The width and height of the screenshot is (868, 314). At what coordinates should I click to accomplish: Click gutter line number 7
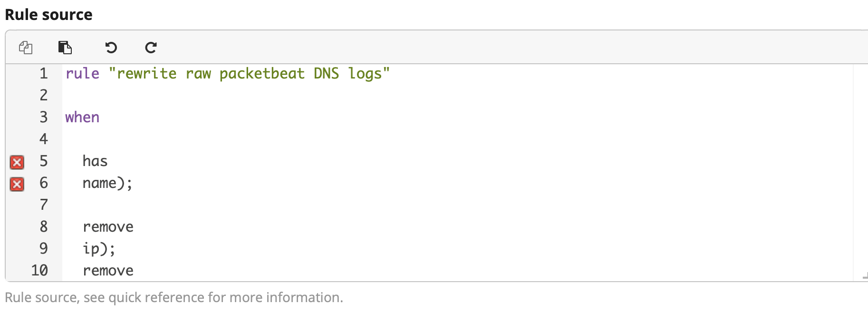pos(44,205)
